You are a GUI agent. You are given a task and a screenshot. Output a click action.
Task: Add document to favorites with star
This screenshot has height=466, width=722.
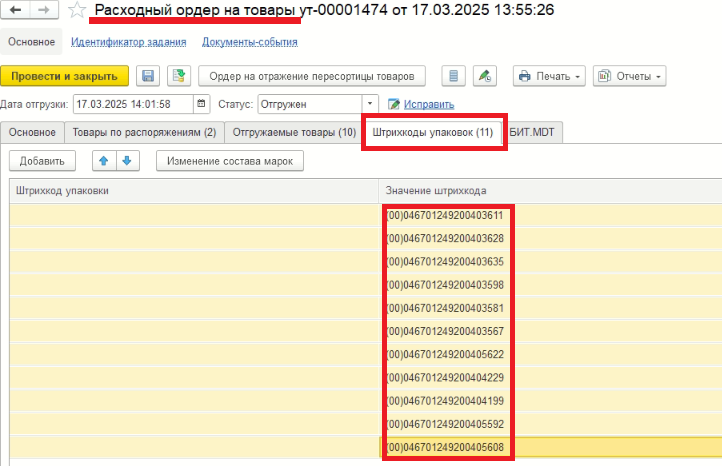[77, 10]
